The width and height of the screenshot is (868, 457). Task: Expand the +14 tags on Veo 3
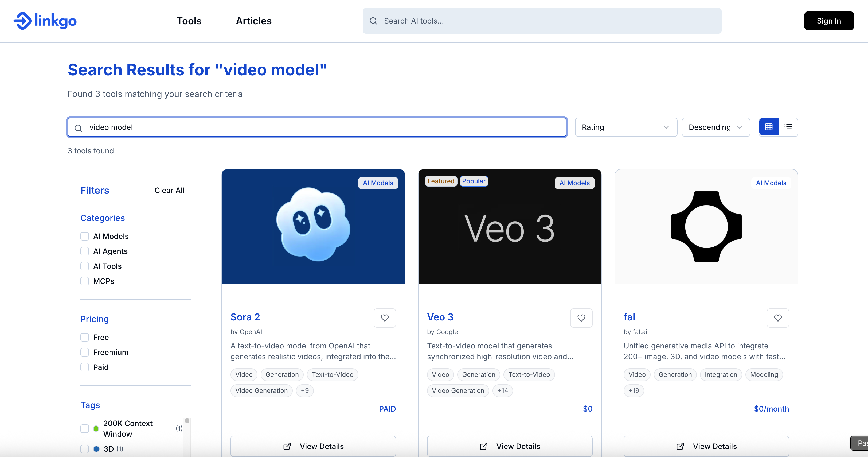(502, 390)
